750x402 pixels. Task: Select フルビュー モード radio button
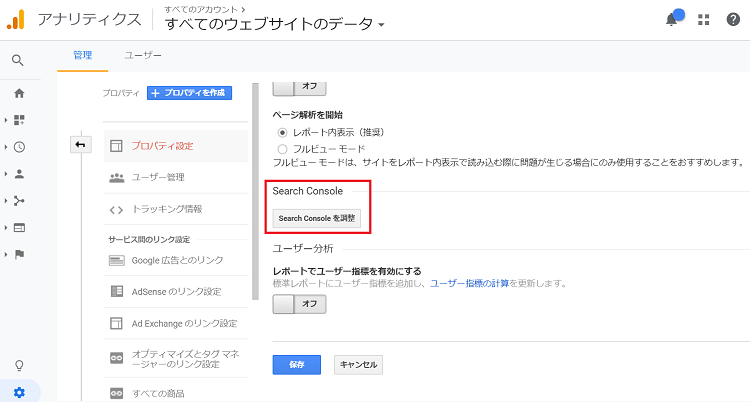[x=282, y=149]
